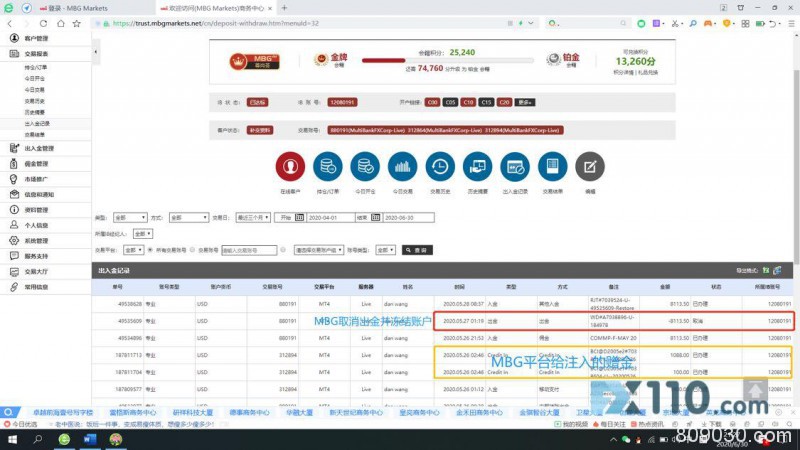
Task: Select the 出入金记录 sidebar submenu item
Action: tap(37, 123)
